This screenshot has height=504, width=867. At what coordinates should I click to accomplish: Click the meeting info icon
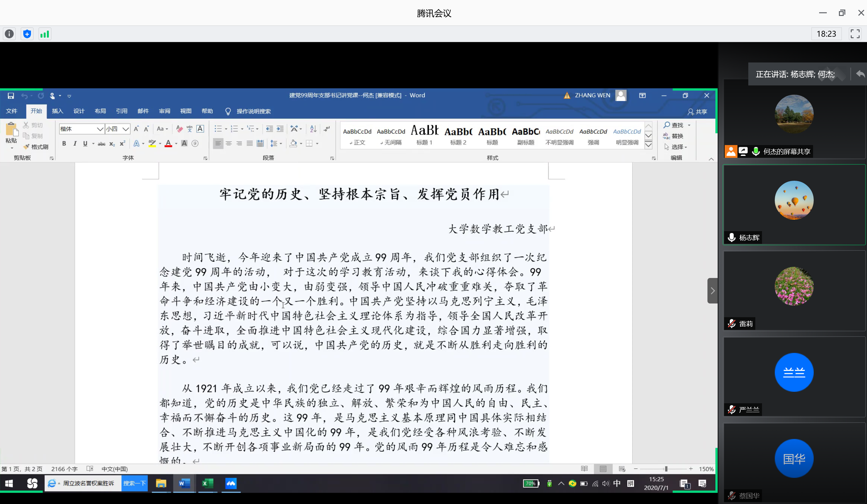coord(9,34)
